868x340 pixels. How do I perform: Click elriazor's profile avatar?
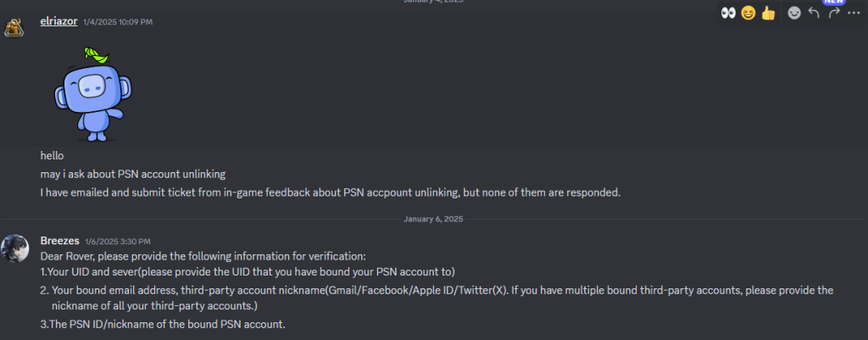tap(14, 26)
